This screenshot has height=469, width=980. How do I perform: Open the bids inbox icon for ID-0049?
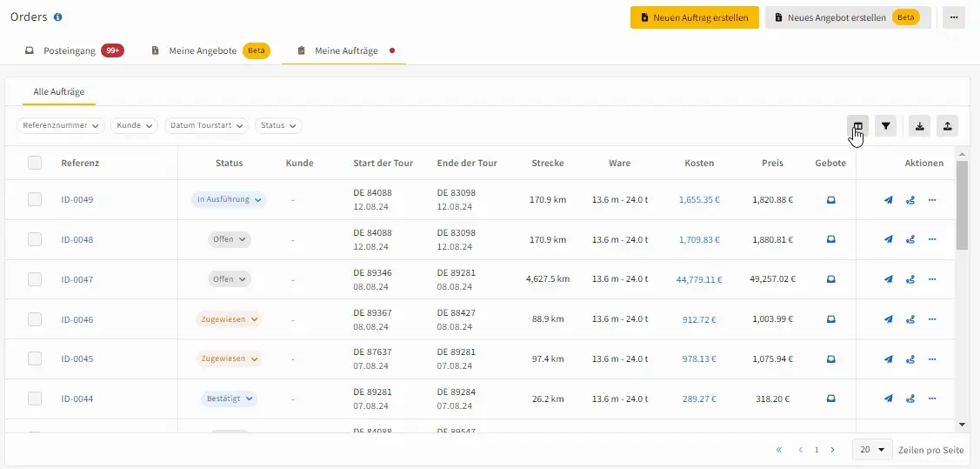coord(830,200)
